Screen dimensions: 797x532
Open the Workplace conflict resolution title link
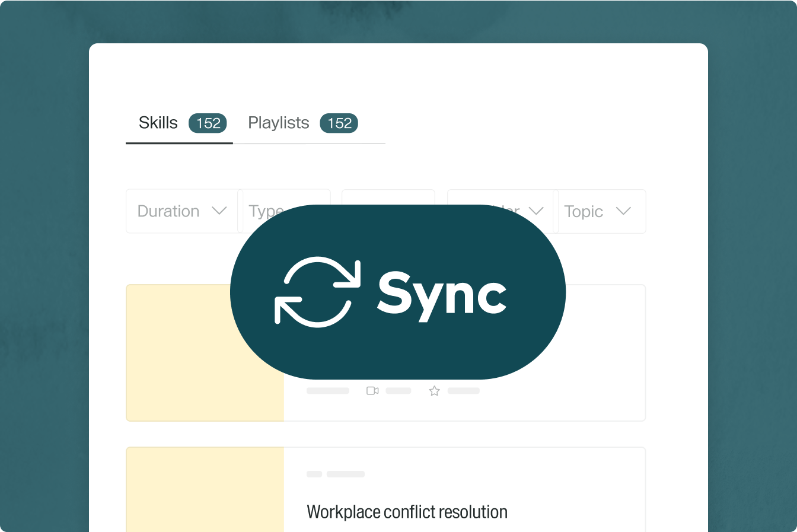coord(407,512)
